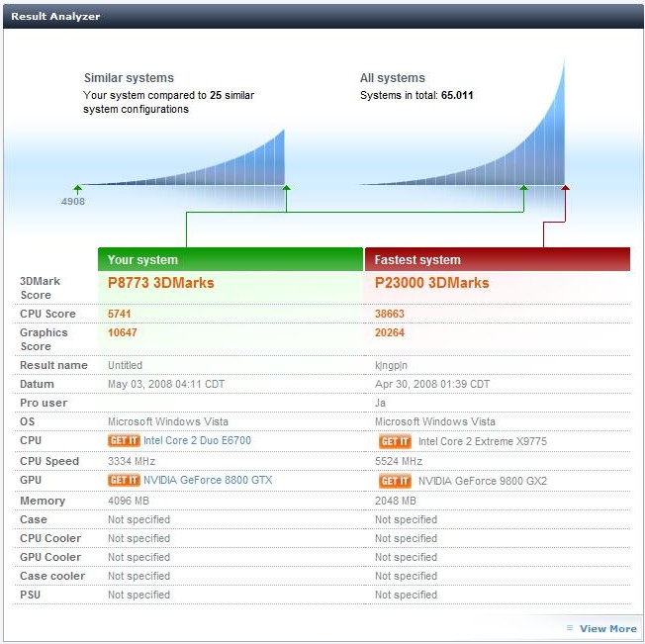
Task: Click the Pro user value Ja
Action: pos(380,403)
